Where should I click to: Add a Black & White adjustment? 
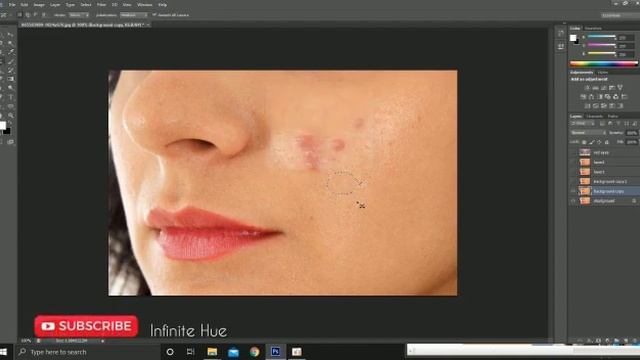[x=600, y=97]
